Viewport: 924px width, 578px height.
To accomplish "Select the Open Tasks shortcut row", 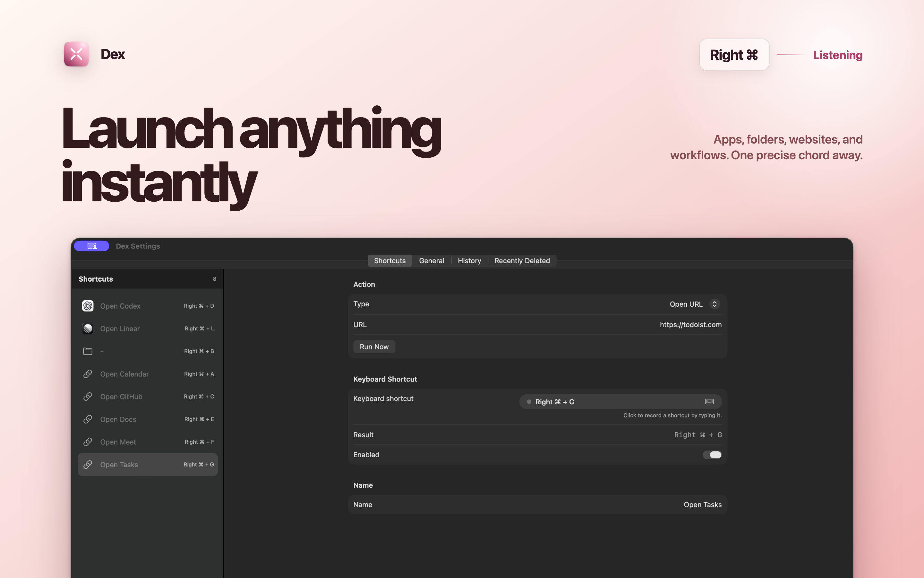I will [x=148, y=464].
